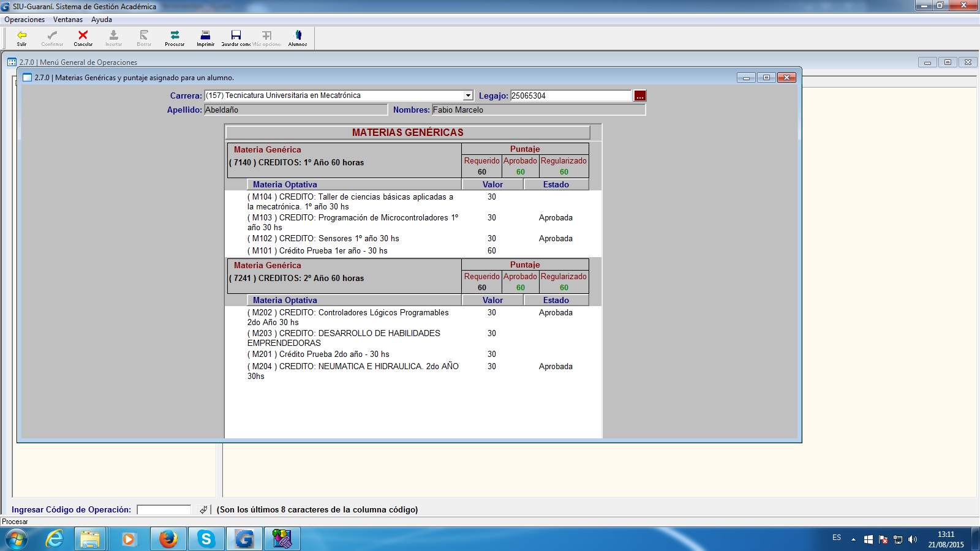Click the network tray icon
The height and width of the screenshot is (551, 980).
click(898, 539)
